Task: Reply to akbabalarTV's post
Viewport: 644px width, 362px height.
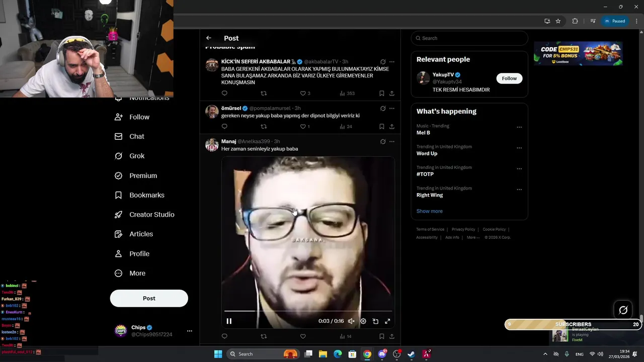Action: click(224, 93)
